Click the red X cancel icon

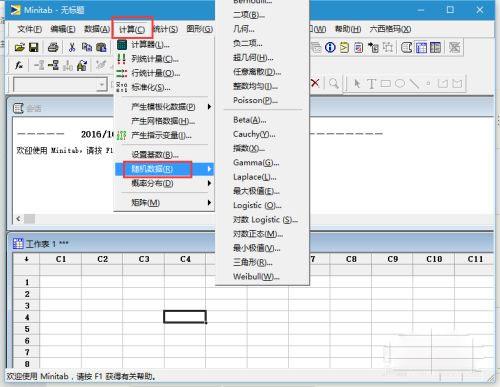(x=315, y=83)
